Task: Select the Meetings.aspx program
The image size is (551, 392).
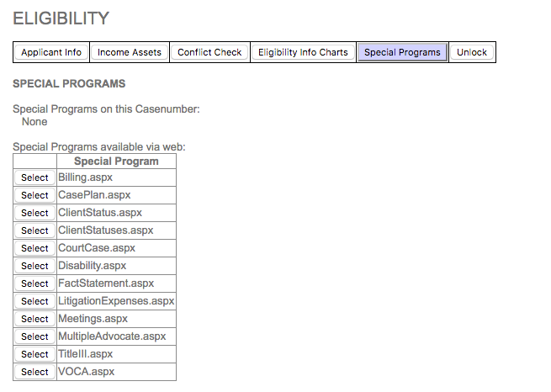Action: [34, 319]
